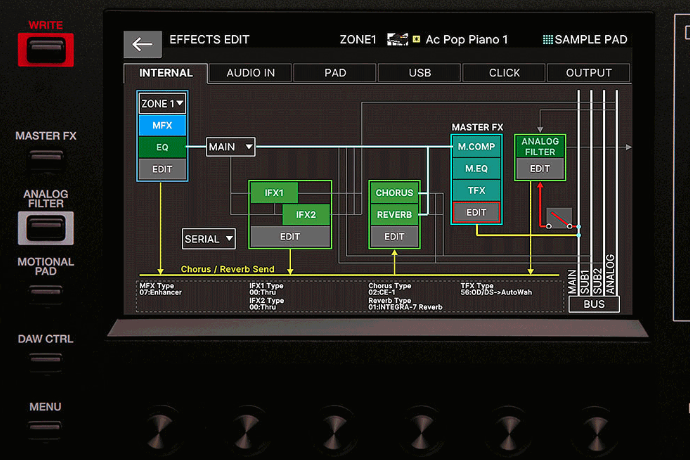Flip the Analog Filter routing switch icon

[558, 219]
